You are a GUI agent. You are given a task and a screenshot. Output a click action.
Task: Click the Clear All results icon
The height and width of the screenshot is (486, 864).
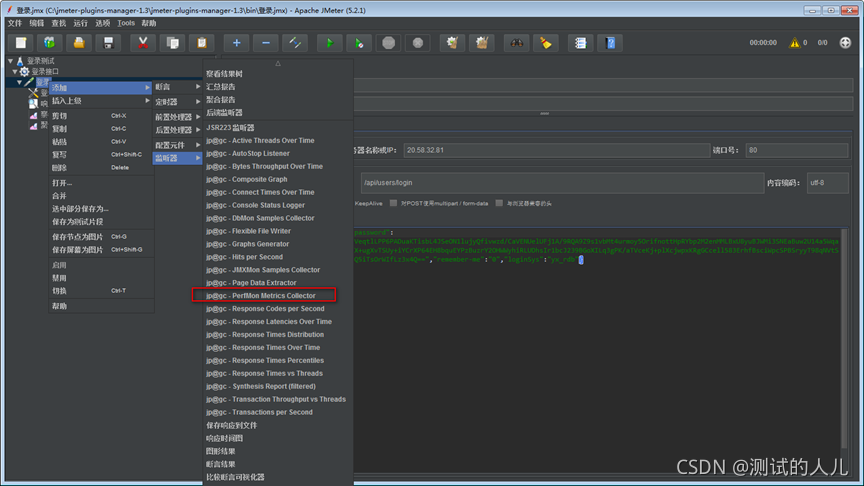(482, 43)
